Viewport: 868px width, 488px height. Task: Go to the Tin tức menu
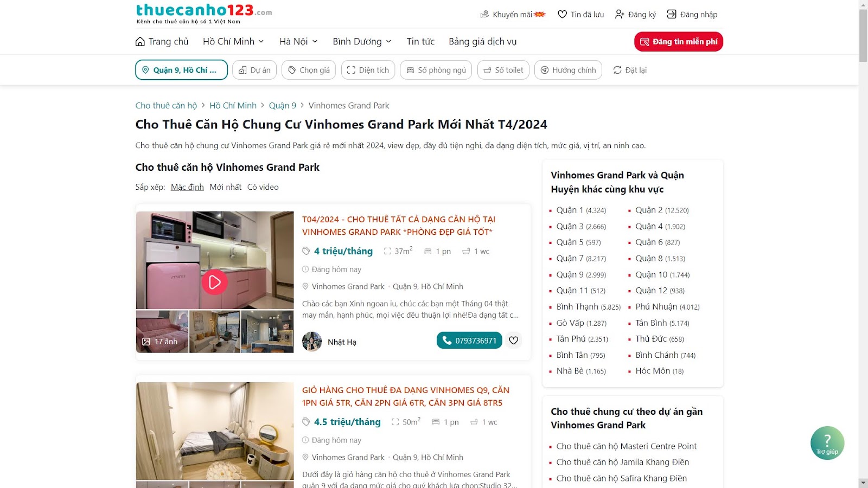click(x=420, y=42)
